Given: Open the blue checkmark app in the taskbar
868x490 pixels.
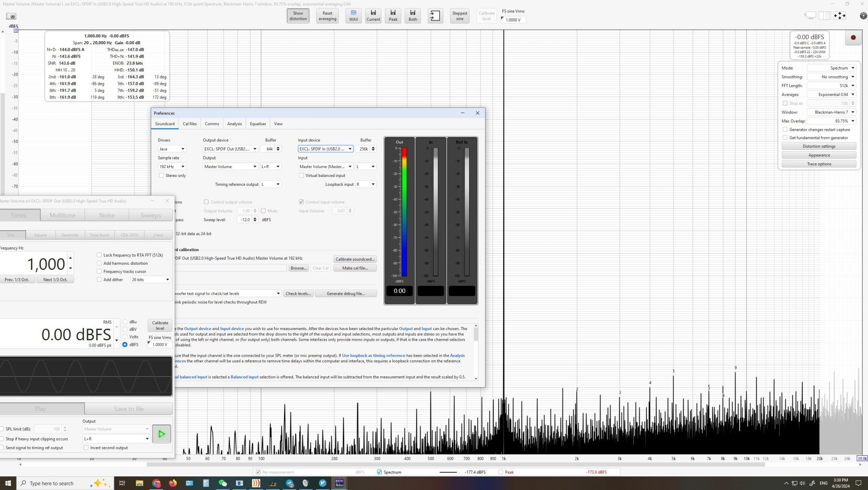Looking at the screenshot, I should click(323, 483).
